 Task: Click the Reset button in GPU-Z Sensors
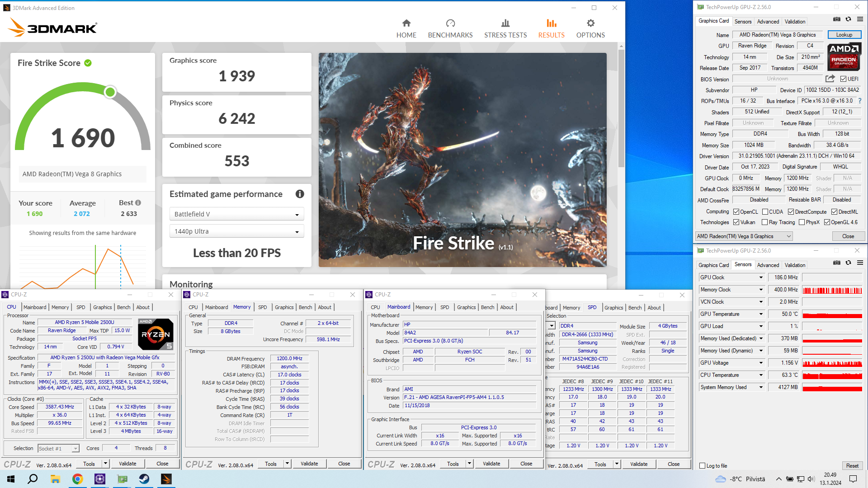pyautogui.click(x=852, y=466)
